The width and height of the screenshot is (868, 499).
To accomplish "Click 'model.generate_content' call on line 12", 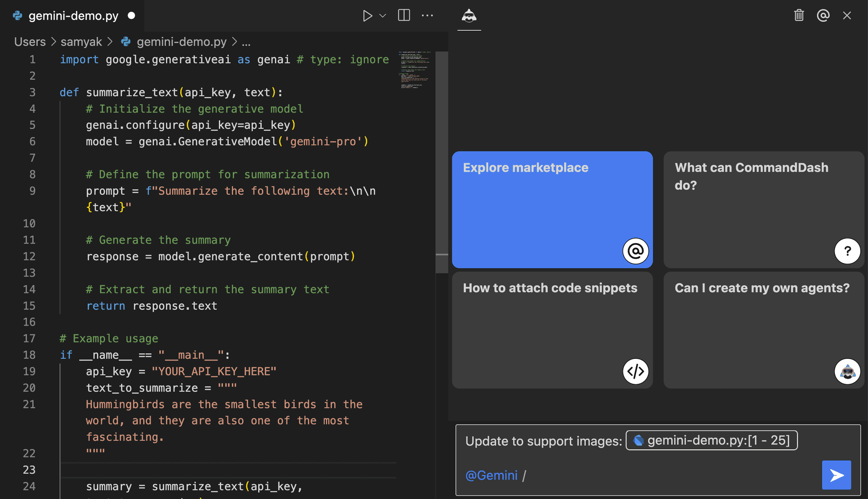I will [x=231, y=256].
